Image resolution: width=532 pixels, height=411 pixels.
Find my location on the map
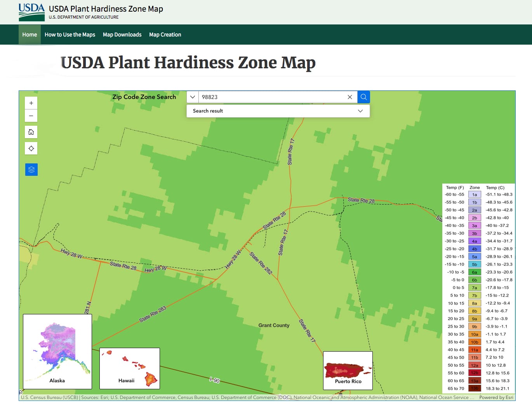coord(31,148)
